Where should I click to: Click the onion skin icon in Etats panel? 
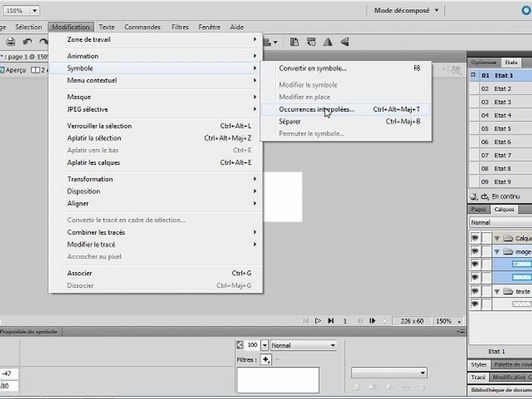tap(474, 196)
